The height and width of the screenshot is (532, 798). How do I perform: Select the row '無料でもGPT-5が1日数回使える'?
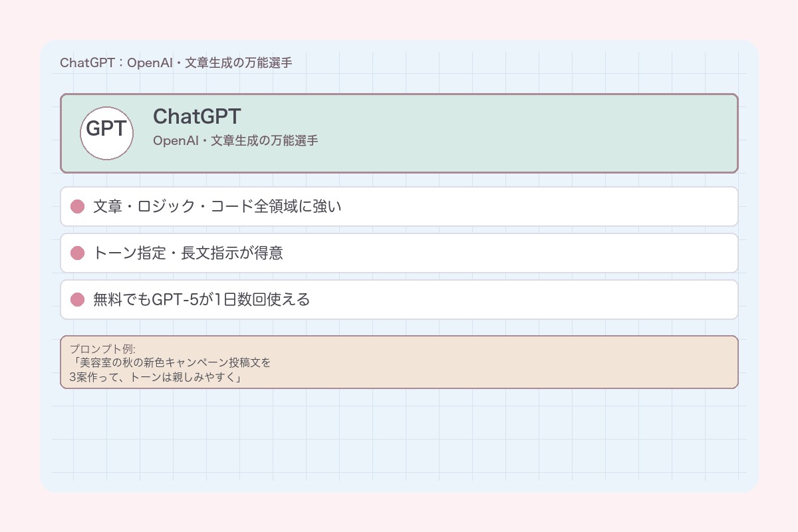399,299
